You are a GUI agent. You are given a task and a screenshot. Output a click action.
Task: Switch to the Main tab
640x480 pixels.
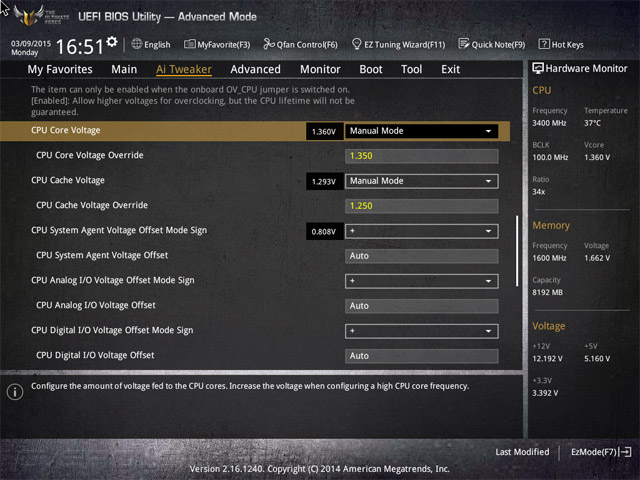point(124,69)
